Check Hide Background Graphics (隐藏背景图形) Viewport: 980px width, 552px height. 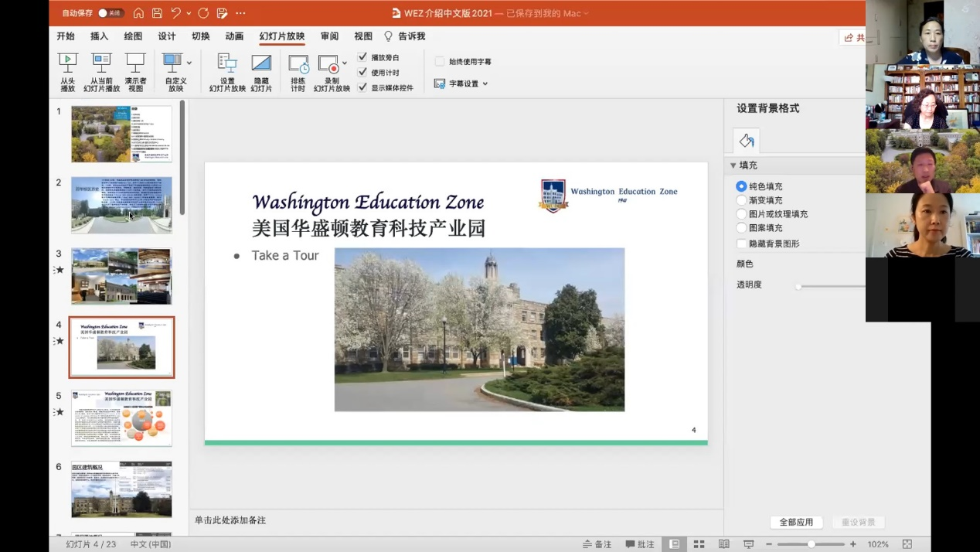(x=741, y=244)
